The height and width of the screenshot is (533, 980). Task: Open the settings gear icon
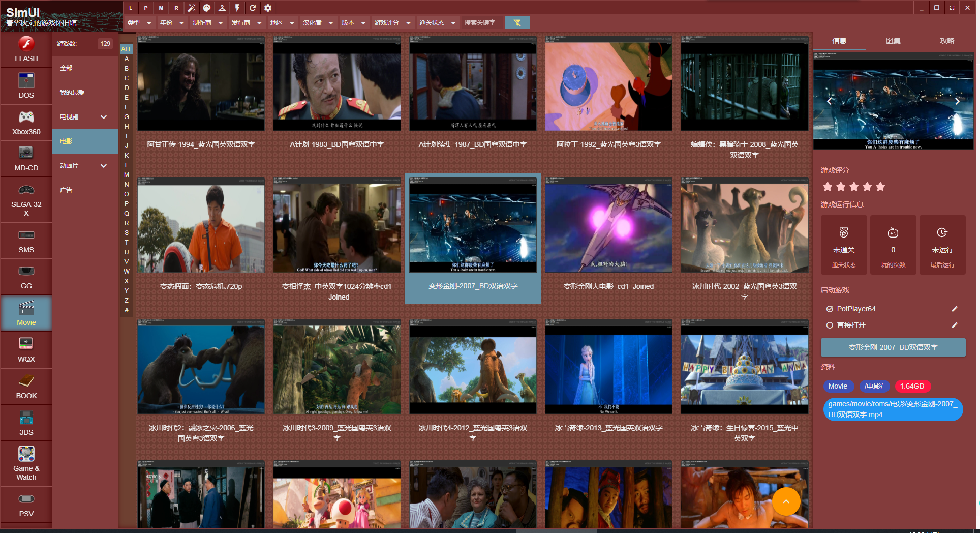(x=268, y=8)
